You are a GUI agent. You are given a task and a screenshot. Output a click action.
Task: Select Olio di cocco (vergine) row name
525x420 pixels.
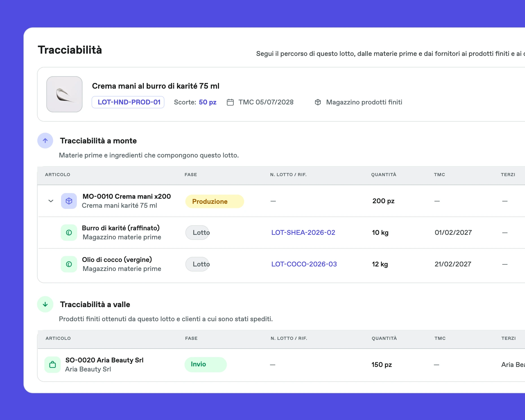117,260
